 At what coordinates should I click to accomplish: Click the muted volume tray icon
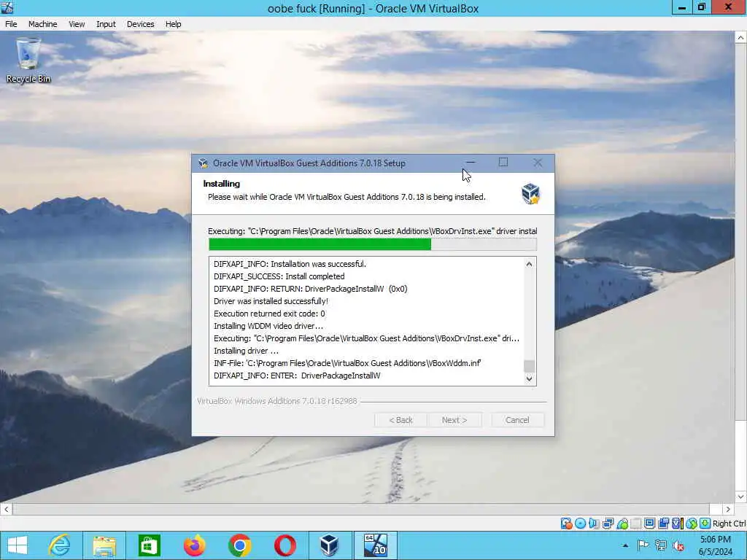point(678,545)
